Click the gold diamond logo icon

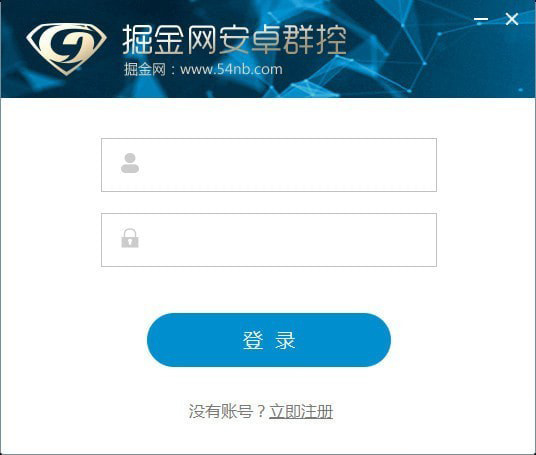click(x=66, y=49)
